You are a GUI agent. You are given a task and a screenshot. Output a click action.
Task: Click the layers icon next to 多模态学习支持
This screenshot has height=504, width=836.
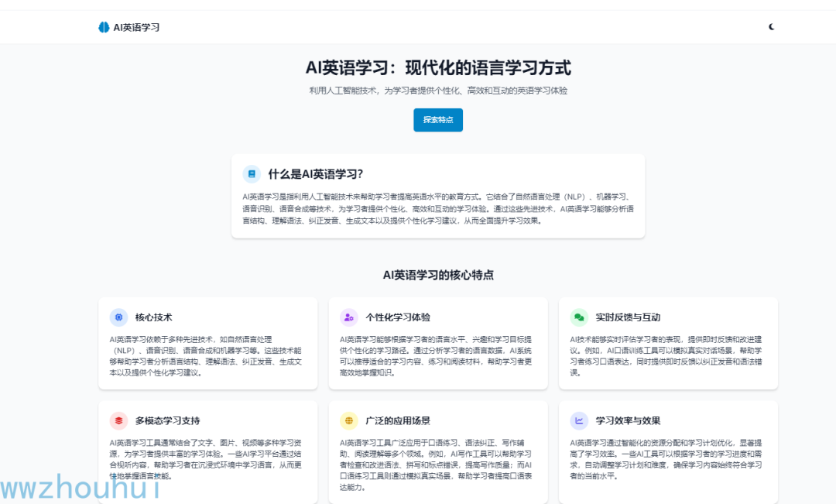[118, 421]
